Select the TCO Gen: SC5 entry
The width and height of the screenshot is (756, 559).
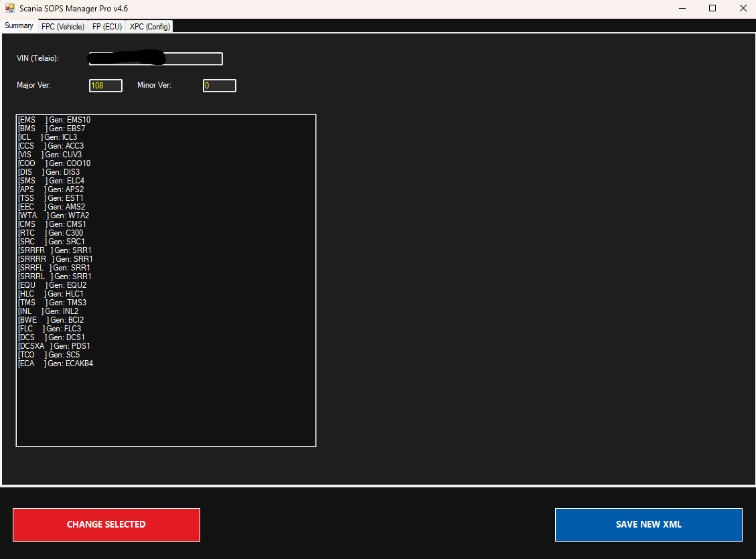tap(49, 355)
